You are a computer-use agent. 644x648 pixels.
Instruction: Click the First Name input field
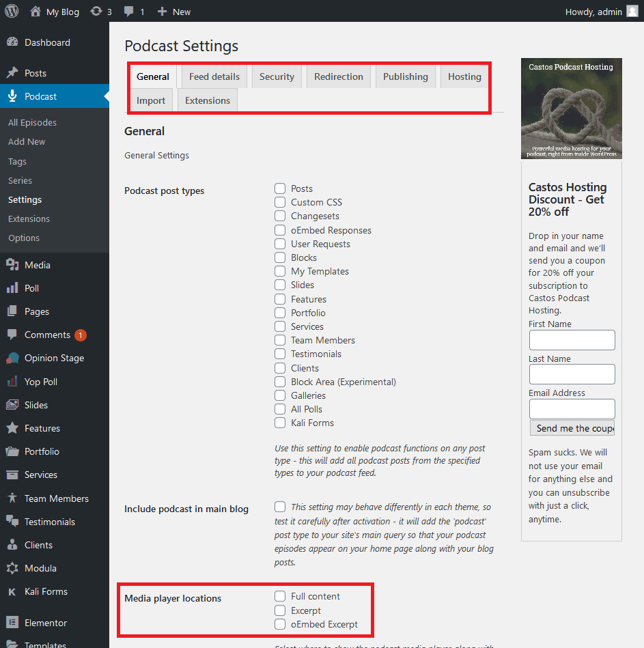tap(572, 339)
